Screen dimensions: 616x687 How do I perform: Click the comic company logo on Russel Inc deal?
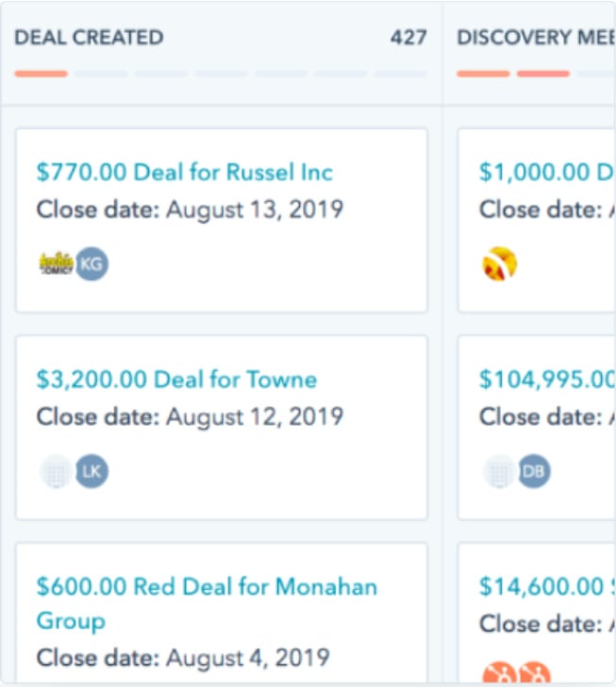[x=56, y=263]
